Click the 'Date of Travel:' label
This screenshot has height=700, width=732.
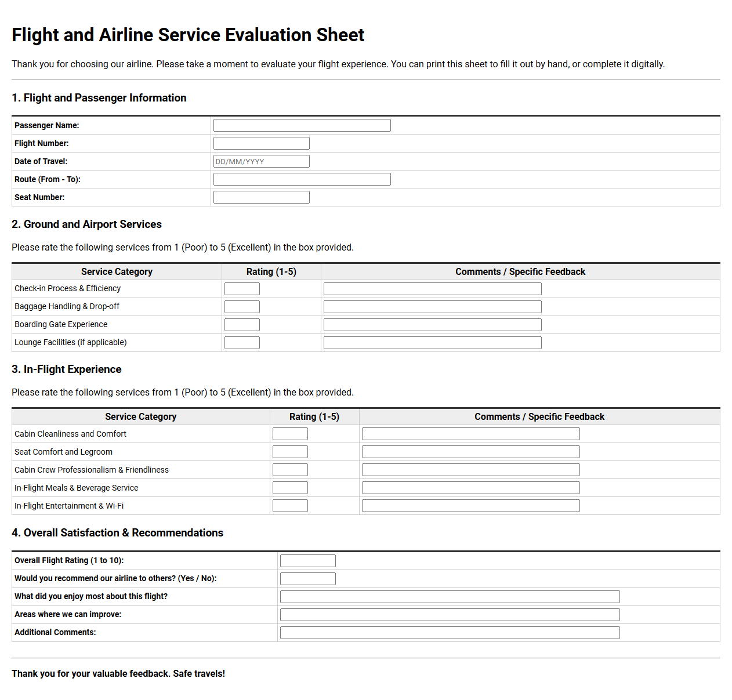coord(41,161)
